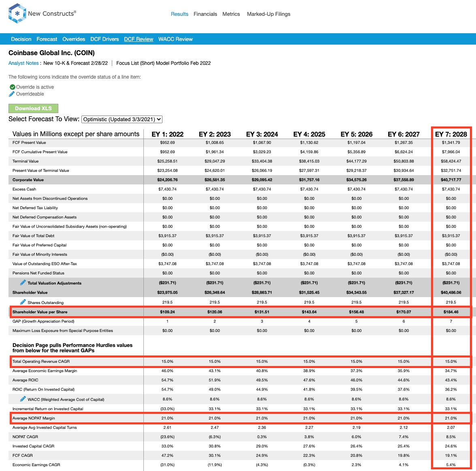Image resolution: width=476 pixels, height=471 pixels.
Task: Click the Excess Cash row label
Action: pos(24,189)
